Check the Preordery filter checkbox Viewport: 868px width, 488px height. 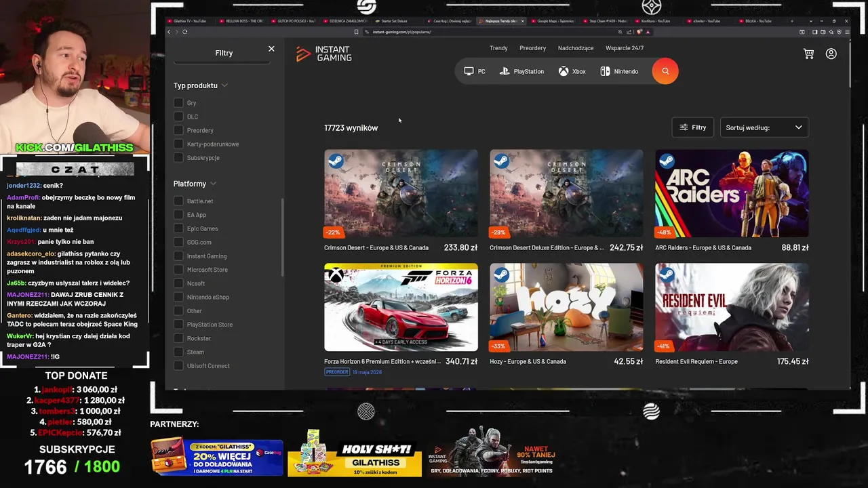178,130
